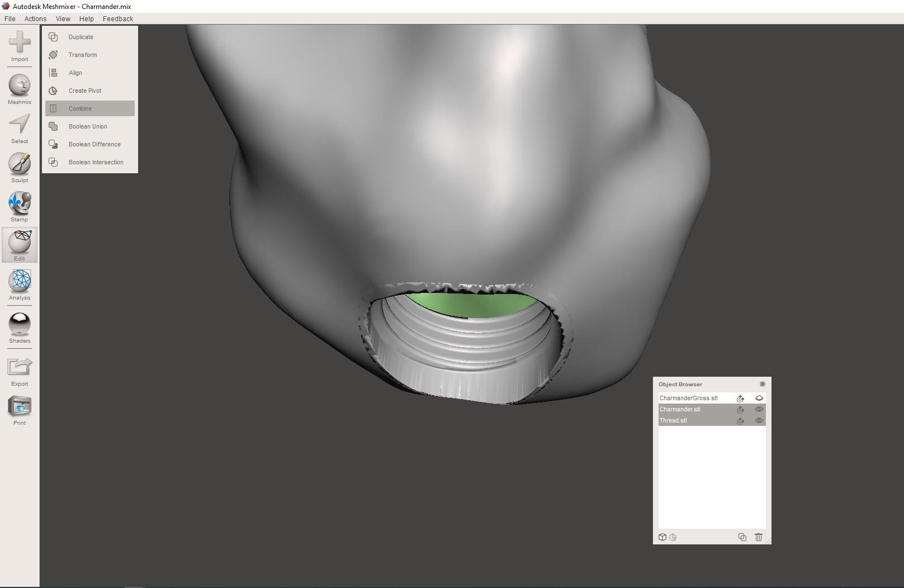Click the pivots icon in Object Browser
The height and width of the screenshot is (588, 904).
(x=673, y=537)
